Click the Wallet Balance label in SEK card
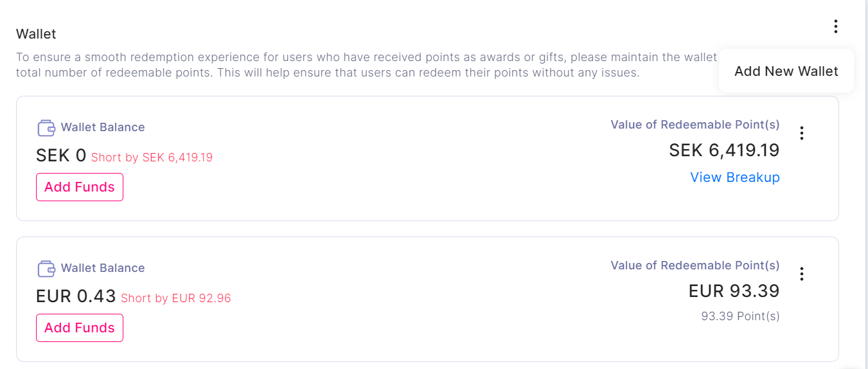Image resolution: width=868 pixels, height=369 pixels. click(x=103, y=127)
